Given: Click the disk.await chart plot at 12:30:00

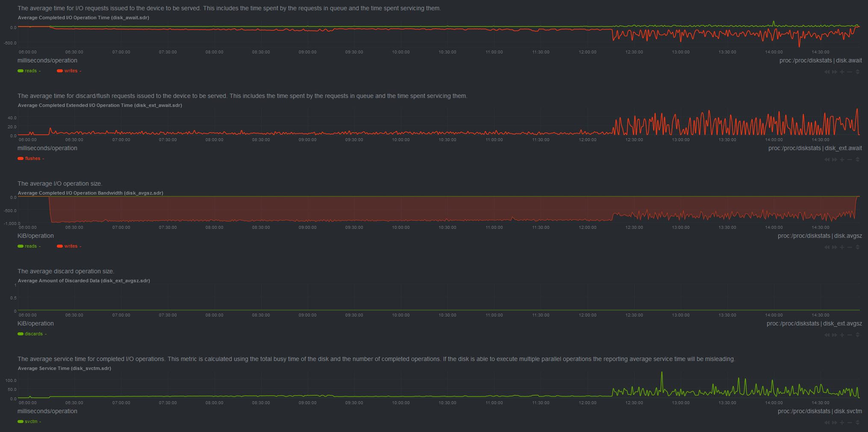Looking at the screenshot, I should (x=634, y=34).
